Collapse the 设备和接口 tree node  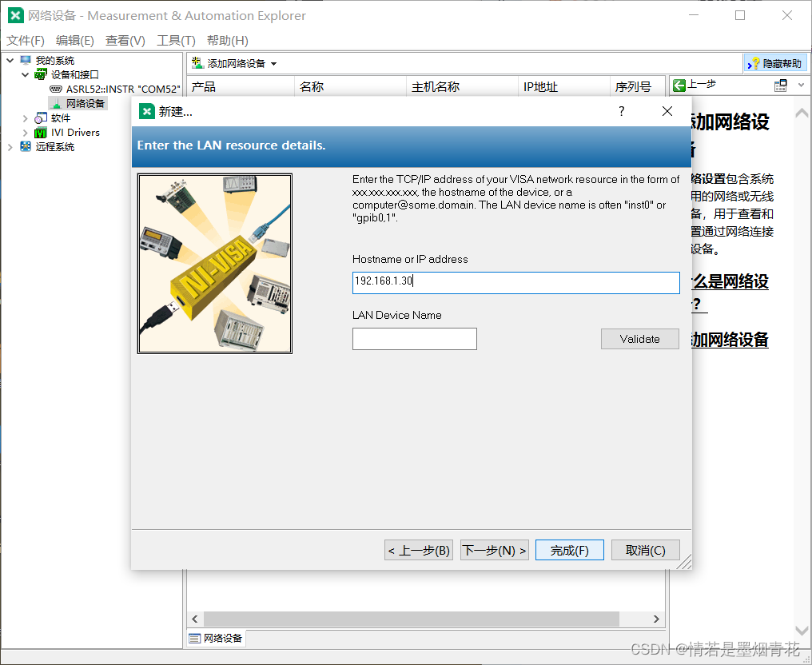tap(25, 75)
